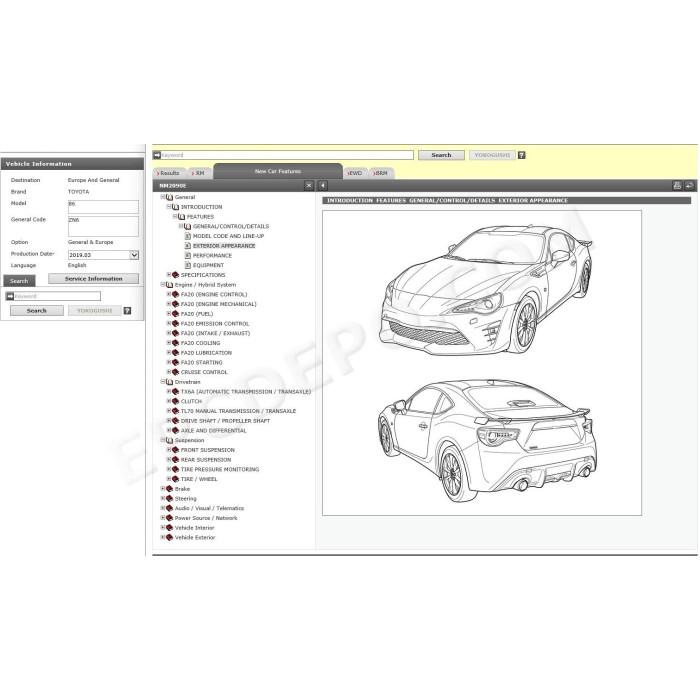Open FA20 LUBRICATION section
This screenshot has height=700, width=700.
click(x=206, y=353)
